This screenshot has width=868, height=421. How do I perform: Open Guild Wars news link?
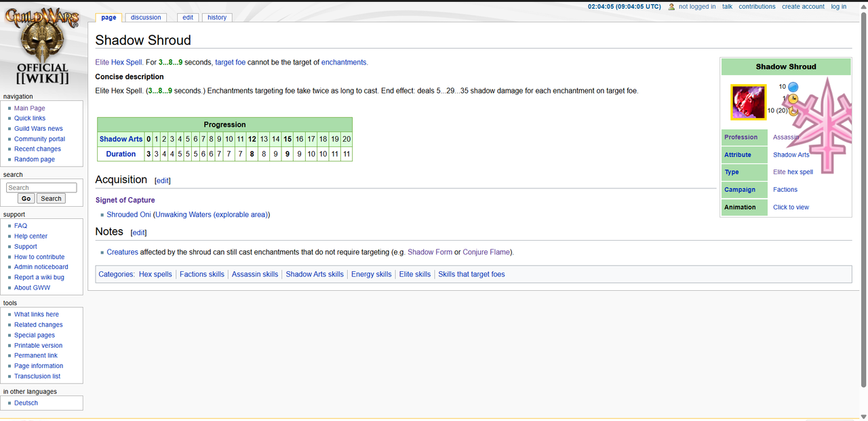[39, 129]
